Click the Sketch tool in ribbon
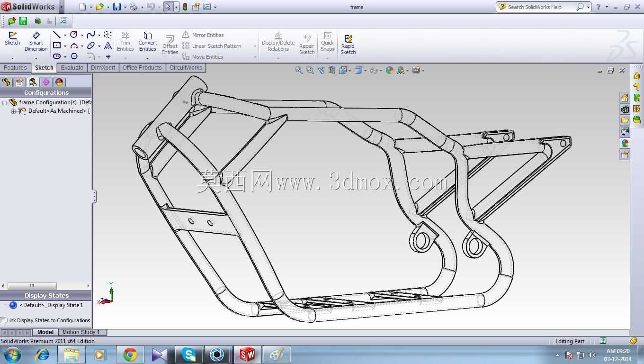The image size is (644, 364). tap(12, 38)
